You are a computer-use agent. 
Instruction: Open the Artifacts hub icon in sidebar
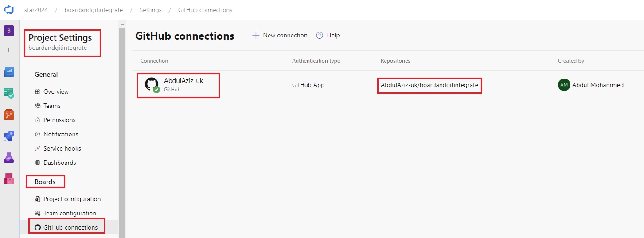click(9, 178)
